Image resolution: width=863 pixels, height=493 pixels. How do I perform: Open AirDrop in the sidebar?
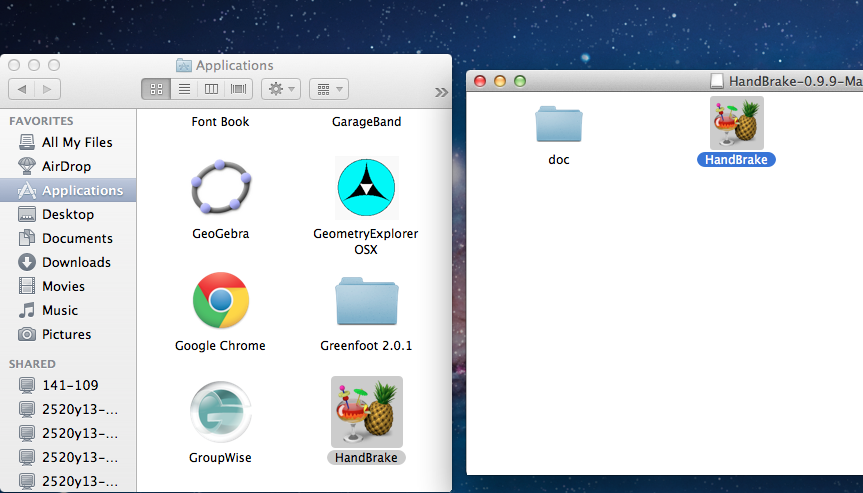(x=68, y=166)
